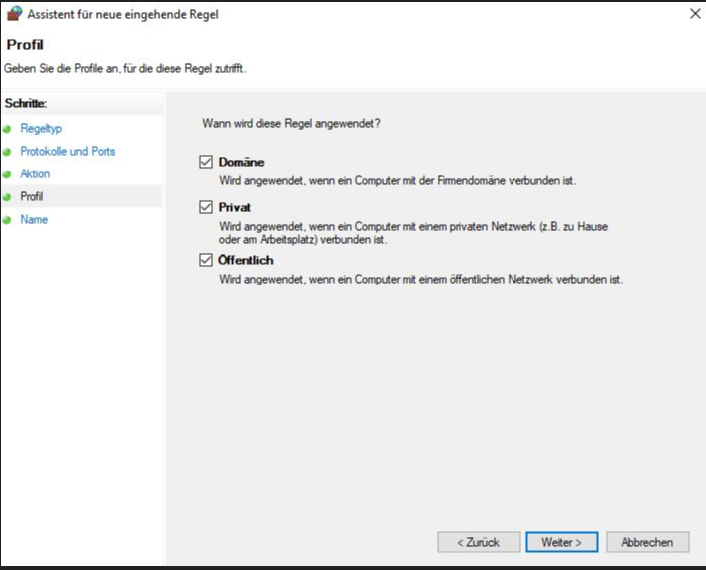Screen dimensions: 706x570
Task: Click the Öffentlich label text
Action: click(x=246, y=260)
